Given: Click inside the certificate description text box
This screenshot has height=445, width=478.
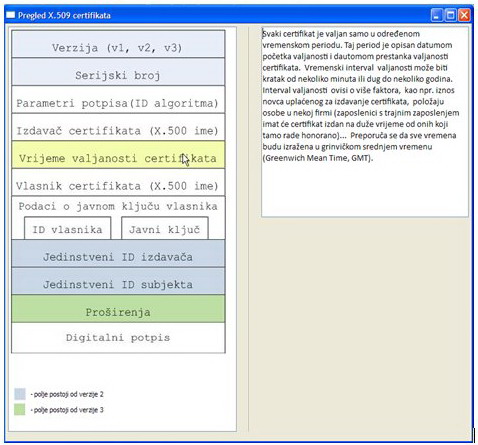Looking at the screenshot, I should (x=365, y=122).
